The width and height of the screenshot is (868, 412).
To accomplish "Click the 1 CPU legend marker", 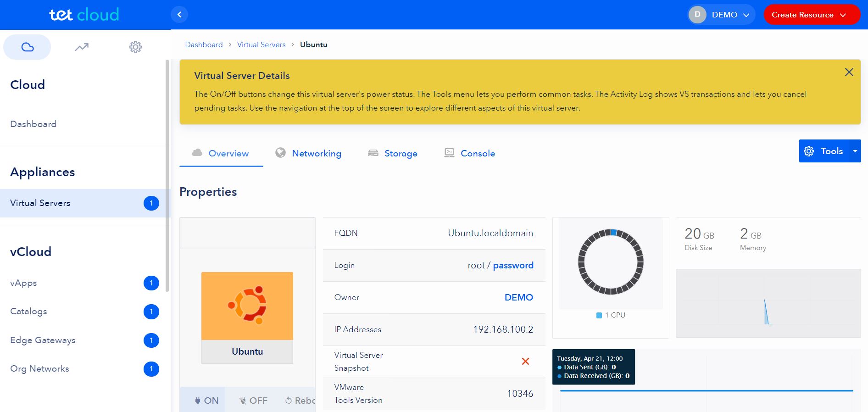I will pos(599,315).
